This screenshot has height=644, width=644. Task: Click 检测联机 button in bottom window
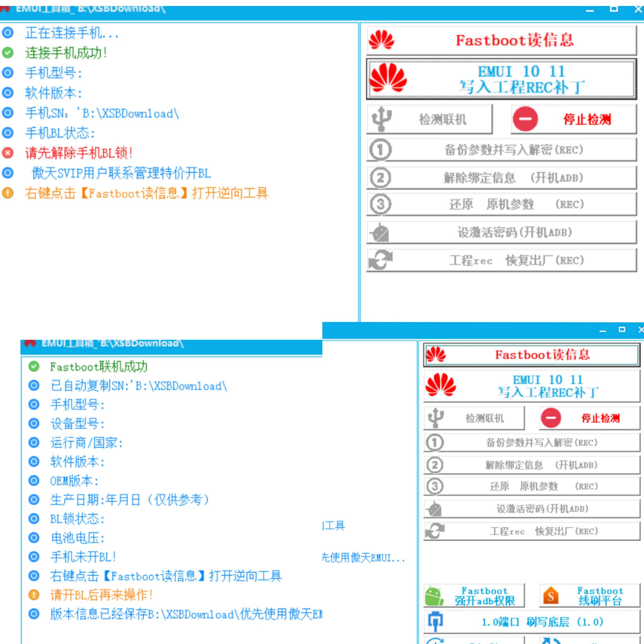pyautogui.click(x=474, y=418)
